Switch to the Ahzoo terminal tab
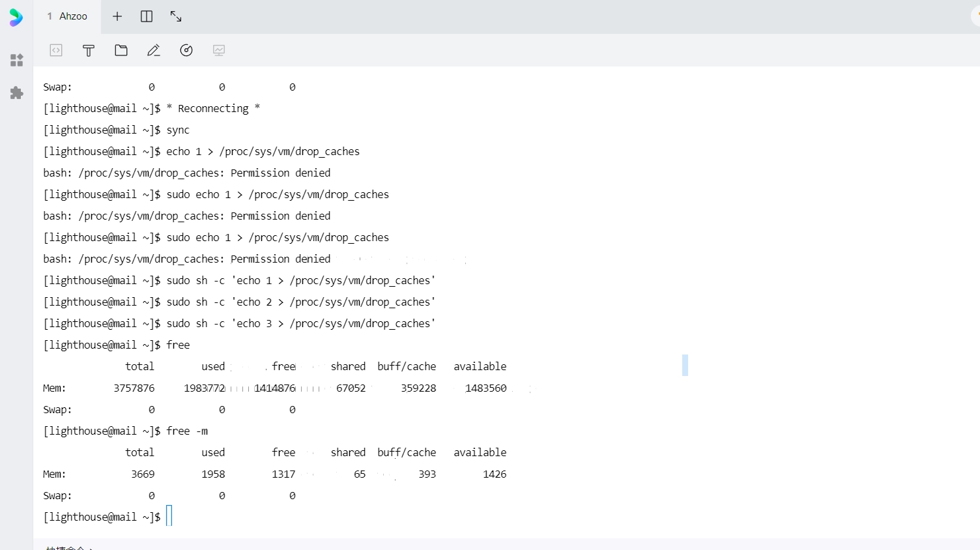980x550 pixels. point(68,16)
